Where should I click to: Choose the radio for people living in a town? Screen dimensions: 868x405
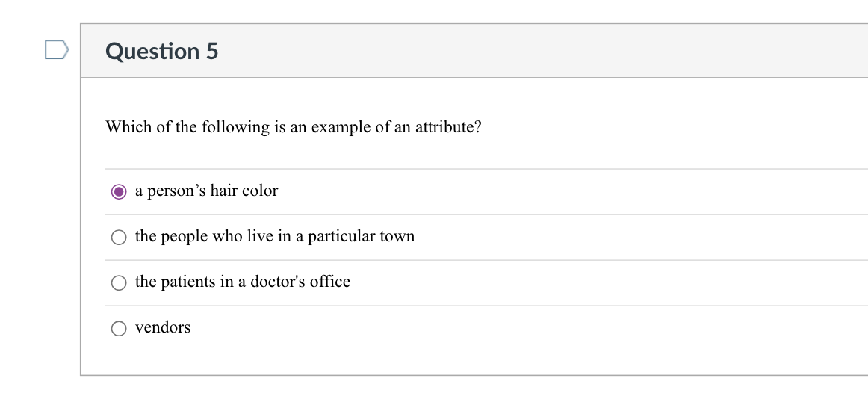[x=118, y=238]
